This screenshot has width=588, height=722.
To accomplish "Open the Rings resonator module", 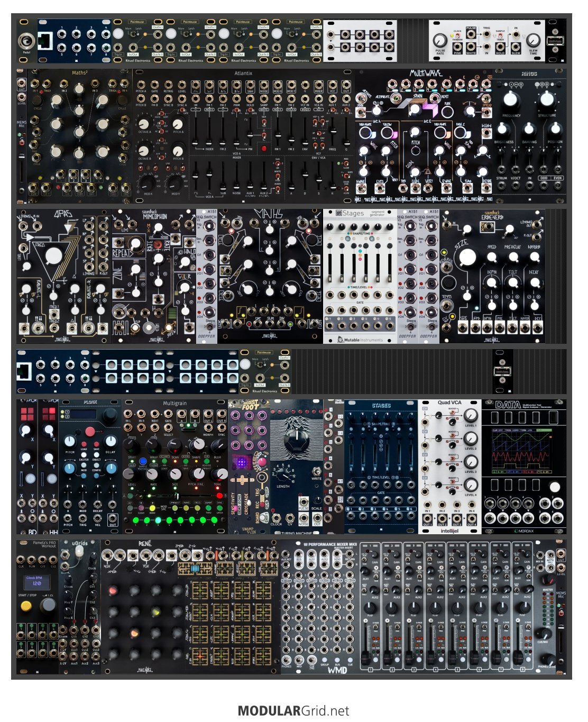I will tap(529, 136).
